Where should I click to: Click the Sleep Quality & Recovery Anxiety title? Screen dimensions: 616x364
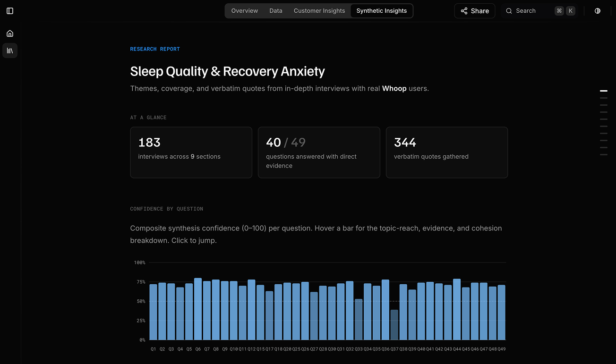[228, 71]
